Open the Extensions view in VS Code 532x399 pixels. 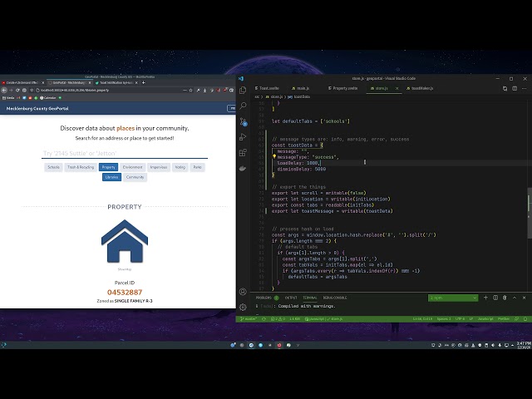point(243,152)
